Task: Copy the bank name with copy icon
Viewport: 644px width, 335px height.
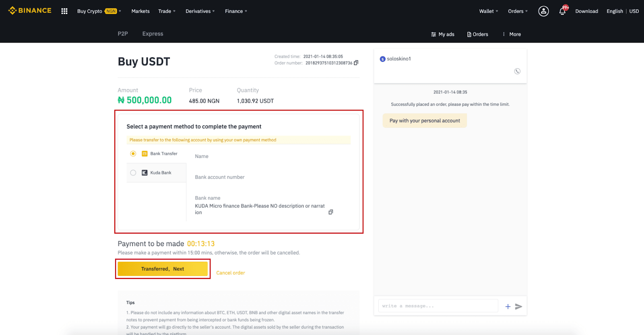Action: click(331, 212)
